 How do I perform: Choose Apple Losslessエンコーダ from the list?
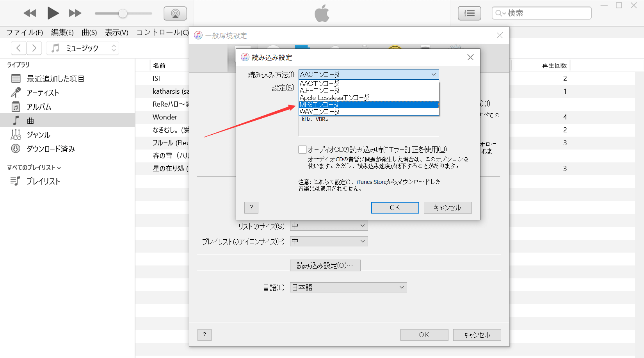point(369,98)
